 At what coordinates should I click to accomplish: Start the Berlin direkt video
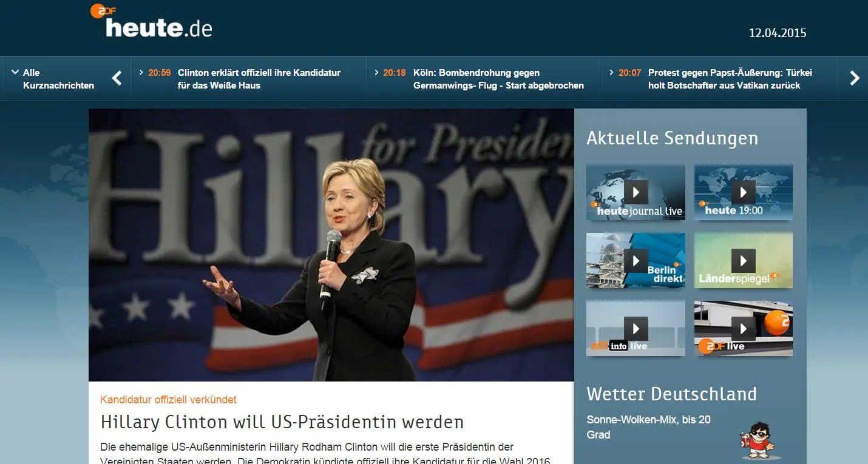[636, 260]
